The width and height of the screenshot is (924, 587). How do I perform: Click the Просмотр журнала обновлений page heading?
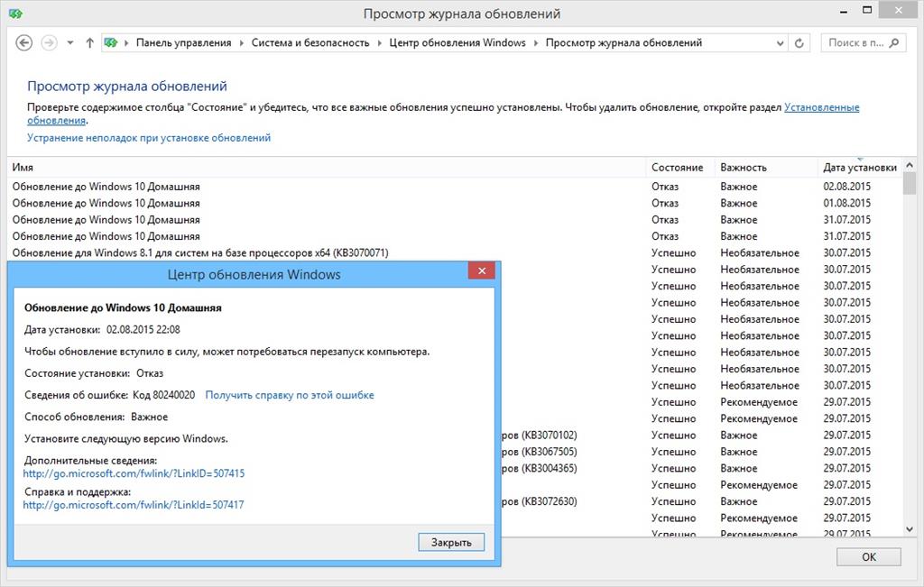pos(127,86)
